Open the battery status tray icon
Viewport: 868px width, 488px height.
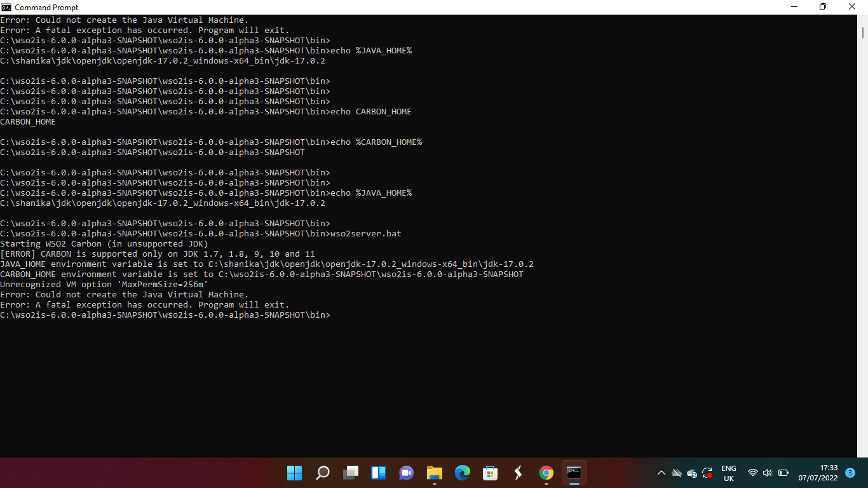point(783,473)
